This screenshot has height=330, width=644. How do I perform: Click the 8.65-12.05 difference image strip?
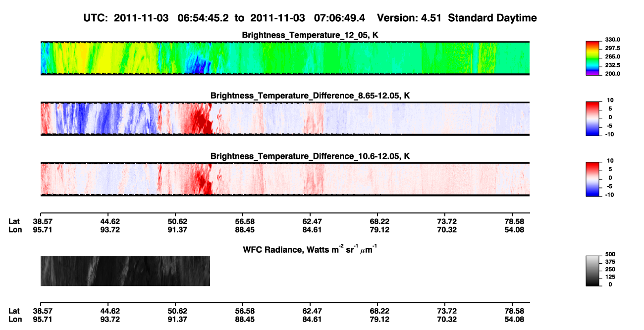(285, 119)
